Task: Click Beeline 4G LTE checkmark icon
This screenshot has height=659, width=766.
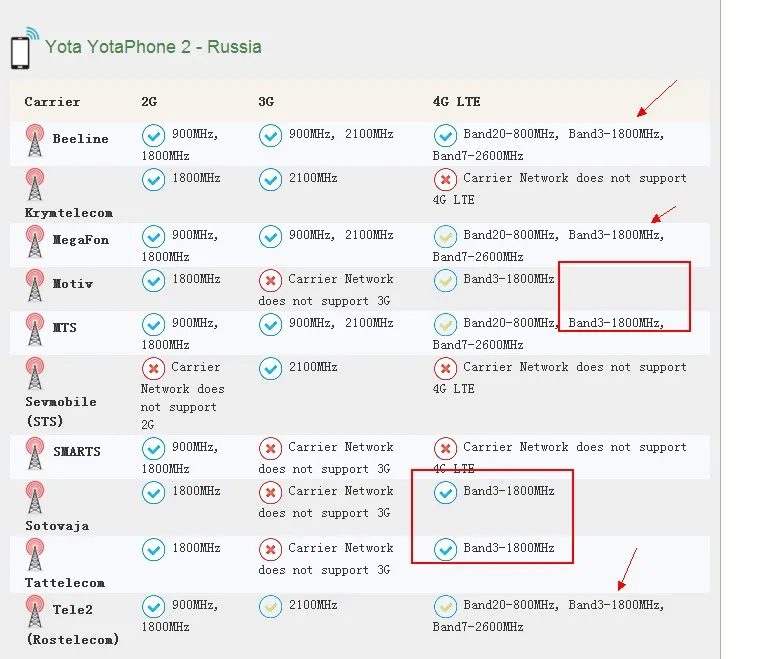Action: 446,135
